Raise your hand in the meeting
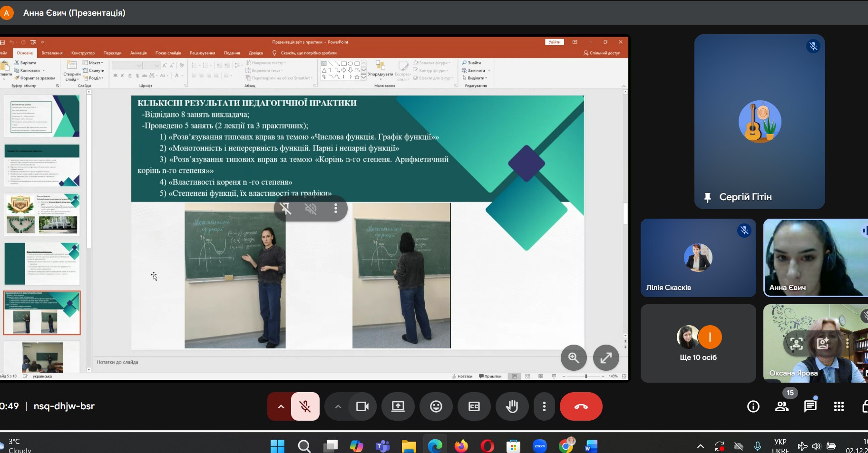This screenshot has width=868, height=453. 512,406
